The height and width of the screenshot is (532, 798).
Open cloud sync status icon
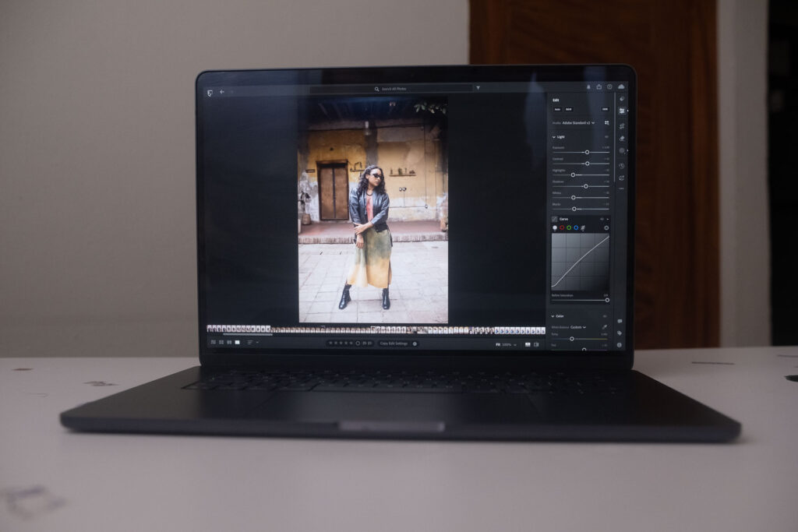pos(621,86)
